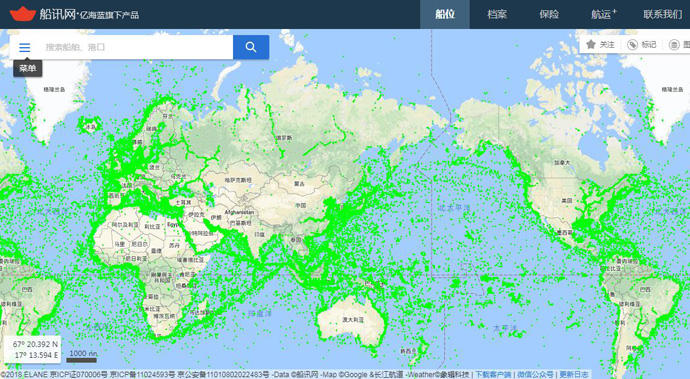
Task: Open the hamburger menu icon
Action: pyautogui.click(x=25, y=47)
